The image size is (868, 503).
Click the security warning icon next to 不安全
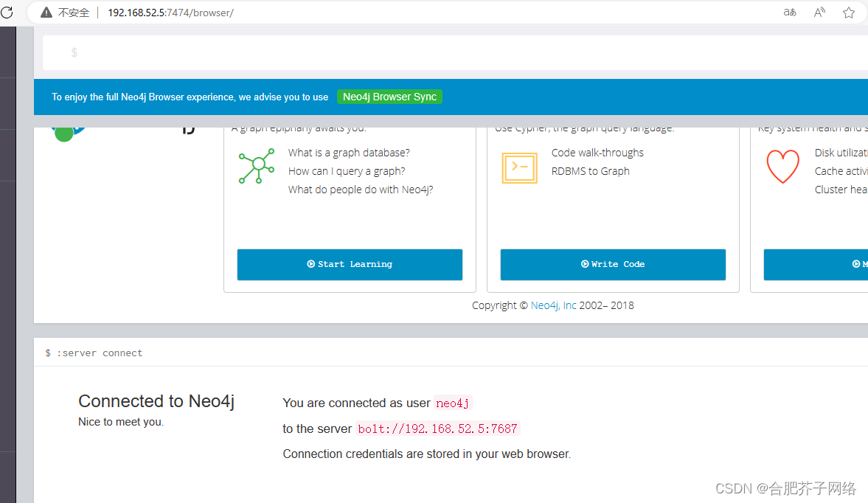coord(46,12)
